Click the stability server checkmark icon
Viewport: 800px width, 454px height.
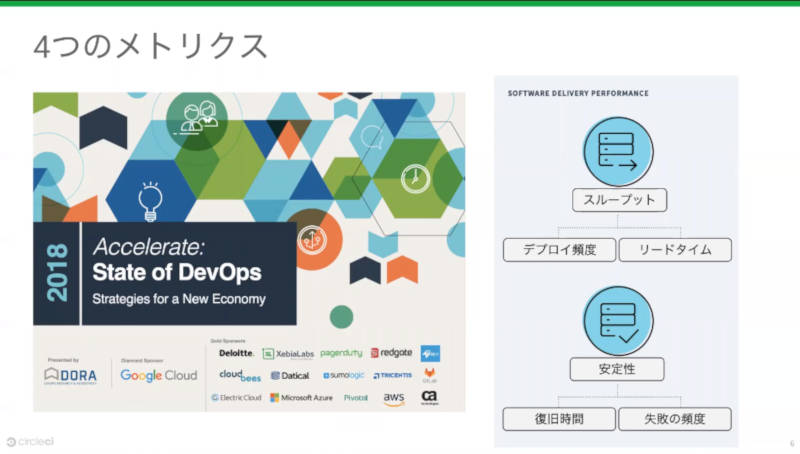[x=618, y=321]
